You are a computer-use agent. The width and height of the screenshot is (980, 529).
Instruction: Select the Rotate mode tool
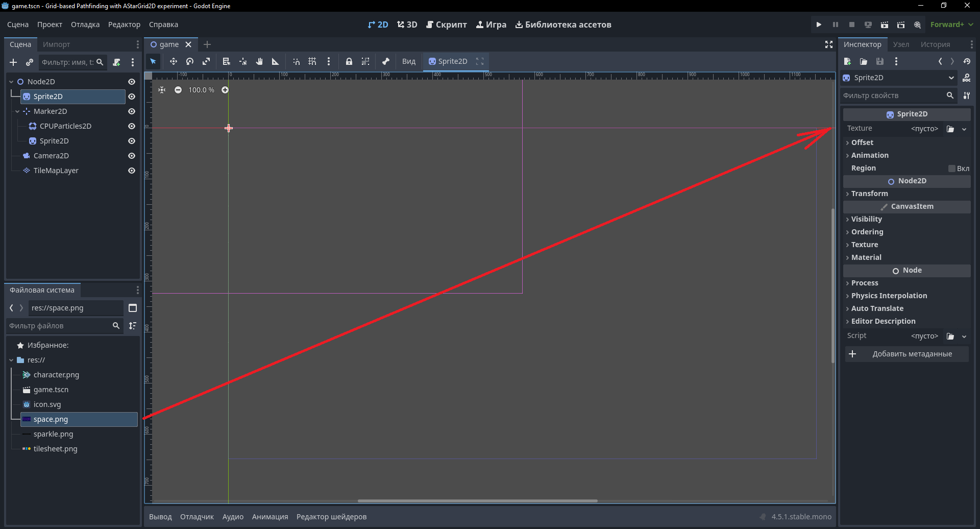190,61
